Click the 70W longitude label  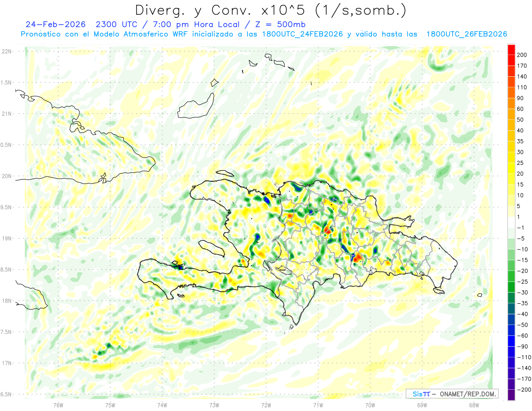click(370, 405)
